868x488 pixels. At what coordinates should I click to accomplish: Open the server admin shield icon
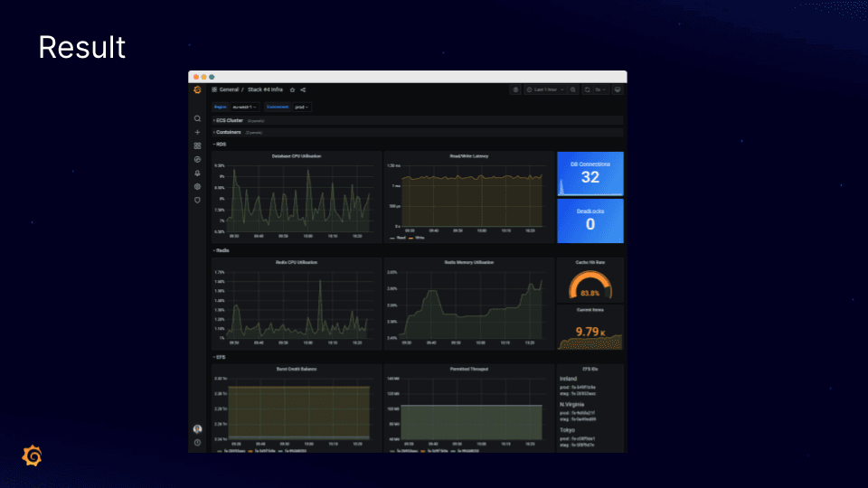click(x=197, y=201)
